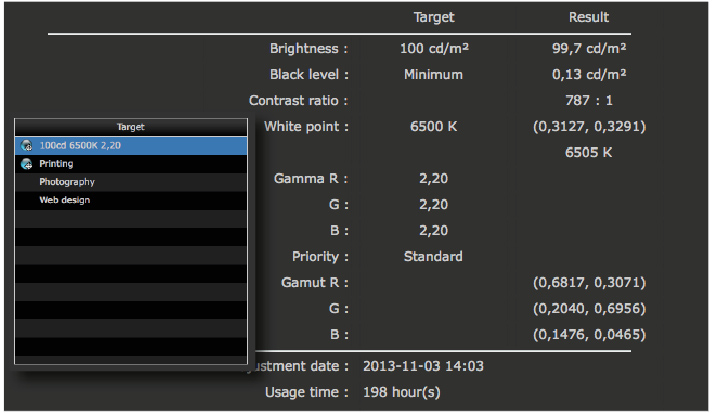Click the Minimum black level target value
The width and height of the screenshot is (712, 413).
(x=433, y=74)
